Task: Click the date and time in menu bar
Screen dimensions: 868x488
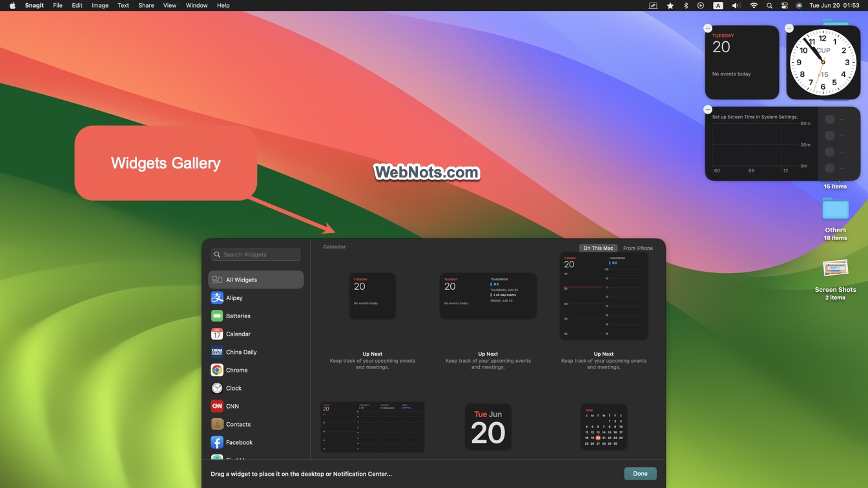Action: point(834,5)
